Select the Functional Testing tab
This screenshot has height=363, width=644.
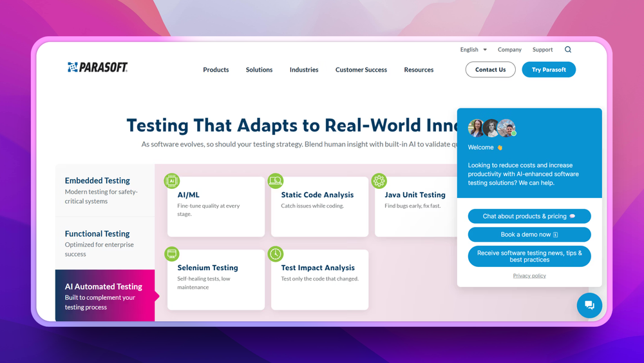coord(105,243)
